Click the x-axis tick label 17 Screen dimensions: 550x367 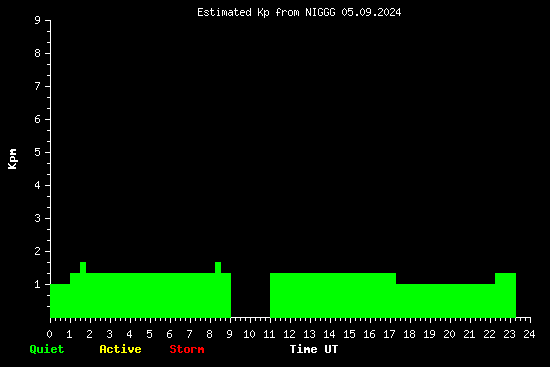click(x=389, y=334)
